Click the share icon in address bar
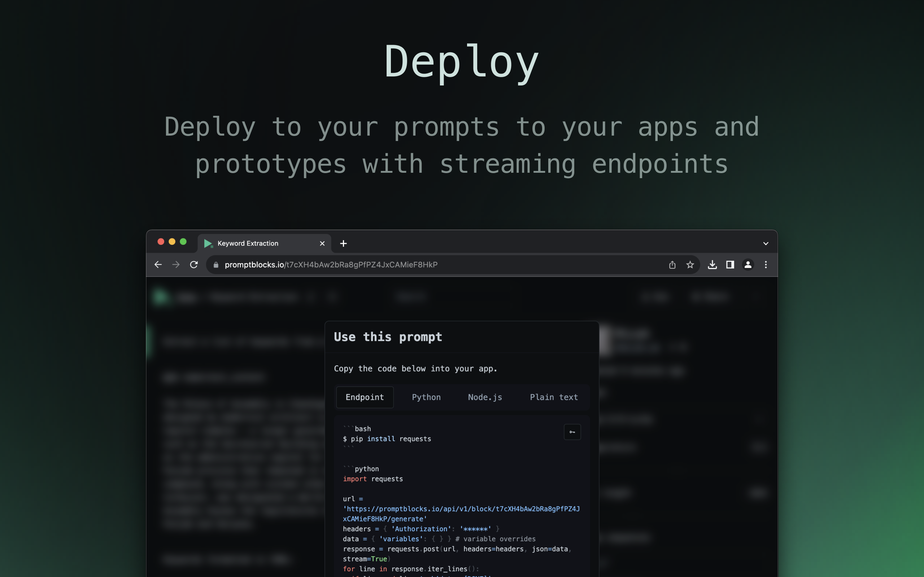This screenshot has width=924, height=577. click(672, 264)
